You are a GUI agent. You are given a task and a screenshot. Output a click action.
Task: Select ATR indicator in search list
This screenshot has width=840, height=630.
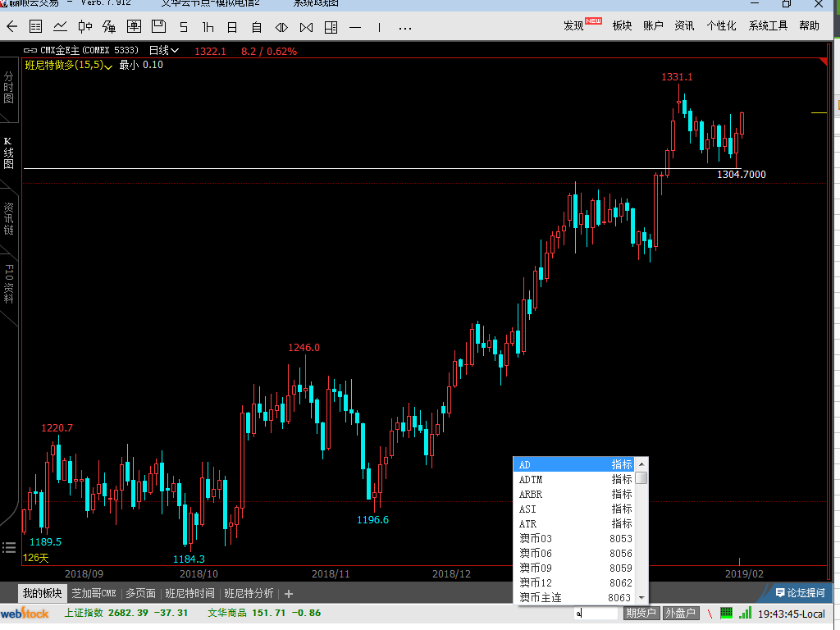pyautogui.click(x=573, y=523)
